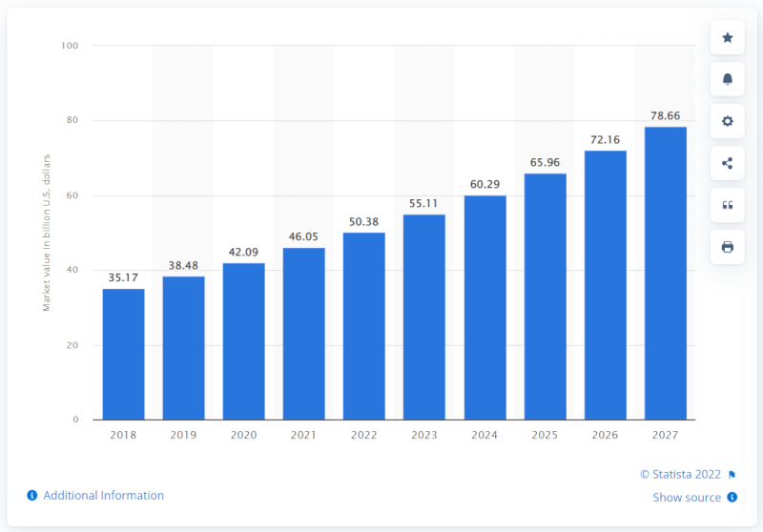Click the © Statista 2022 link
This screenshot has height=532, width=763.
pyautogui.click(x=680, y=474)
